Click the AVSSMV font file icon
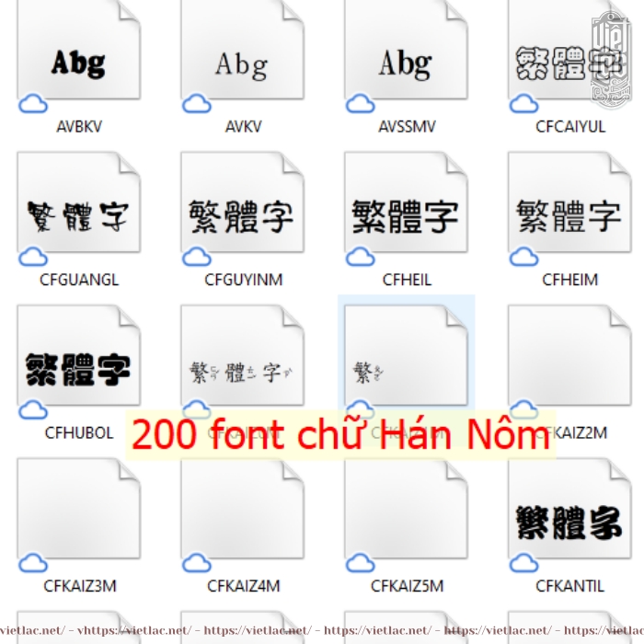Screen dimensions: 644x644 pyautogui.click(x=406, y=55)
